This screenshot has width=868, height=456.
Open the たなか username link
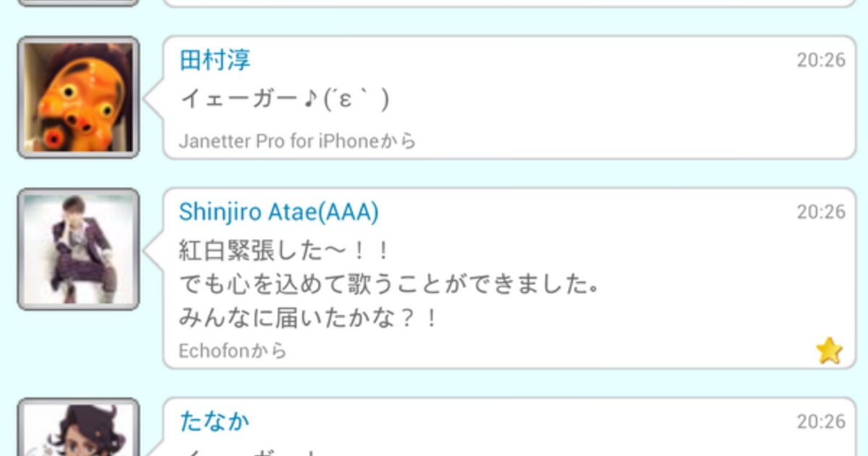pos(214,421)
